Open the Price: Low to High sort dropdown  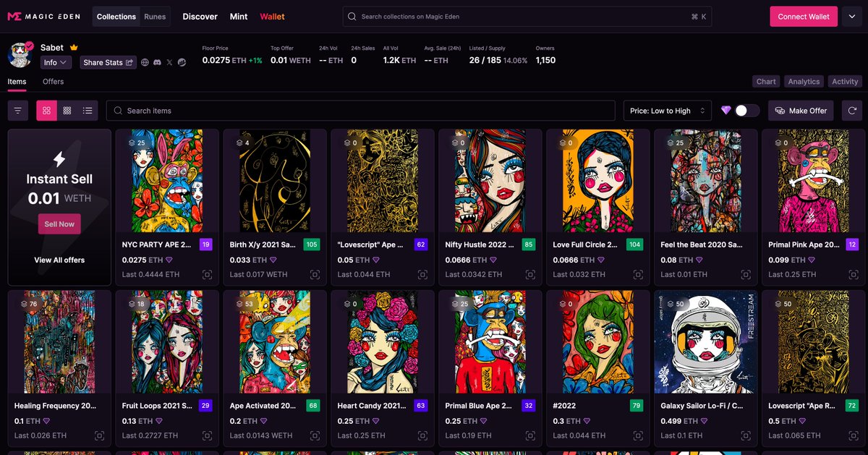[x=668, y=111]
